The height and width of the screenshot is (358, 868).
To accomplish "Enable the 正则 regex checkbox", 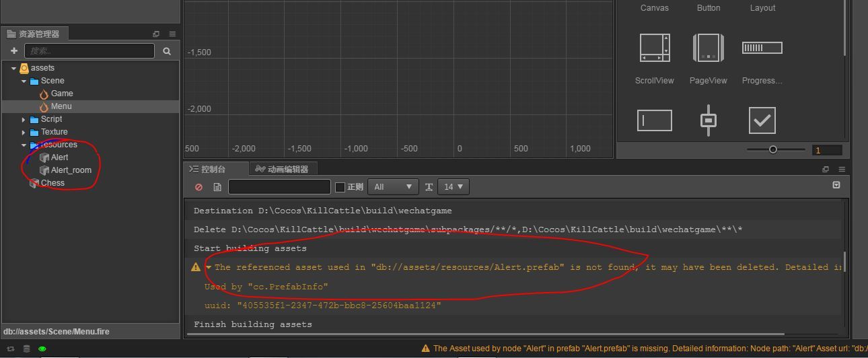I will (x=340, y=187).
